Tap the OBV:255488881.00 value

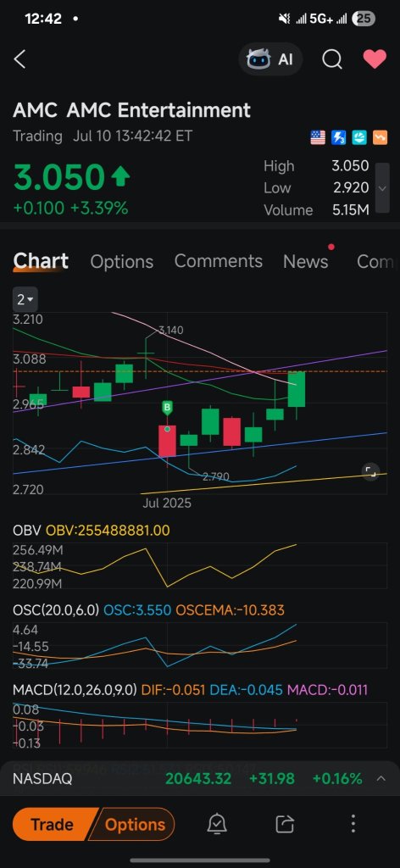[108, 531]
